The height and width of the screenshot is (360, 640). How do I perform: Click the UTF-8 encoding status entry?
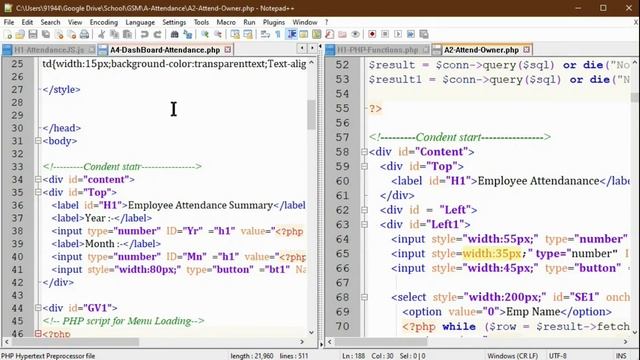pyautogui.click(x=558, y=356)
